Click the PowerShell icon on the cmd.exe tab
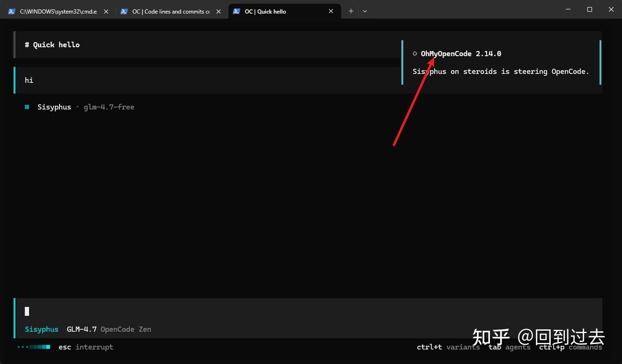Image resolution: width=622 pixels, height=364 pixels. [x=11, y=11]
